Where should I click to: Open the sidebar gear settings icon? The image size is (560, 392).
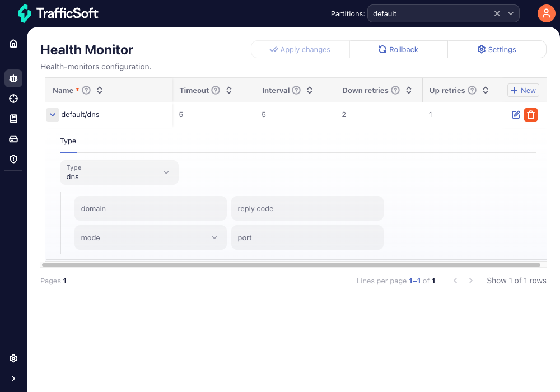coord(13,358)
